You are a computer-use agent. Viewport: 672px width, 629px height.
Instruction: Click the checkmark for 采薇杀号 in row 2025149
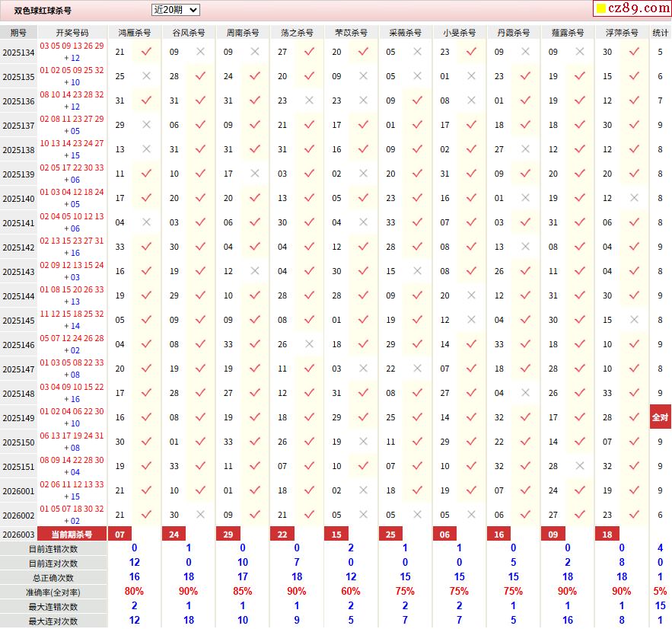tap(417, 417)
